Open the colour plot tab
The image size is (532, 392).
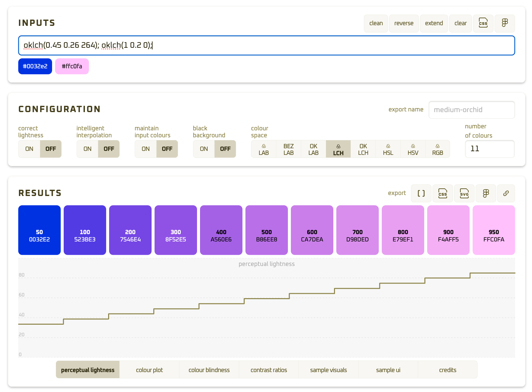click(149, 370)
